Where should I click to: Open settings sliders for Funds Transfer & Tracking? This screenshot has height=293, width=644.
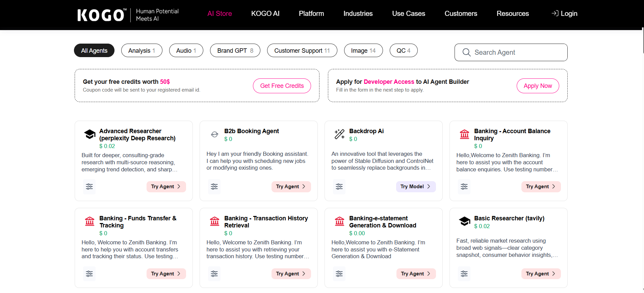(x=89, y=274)
